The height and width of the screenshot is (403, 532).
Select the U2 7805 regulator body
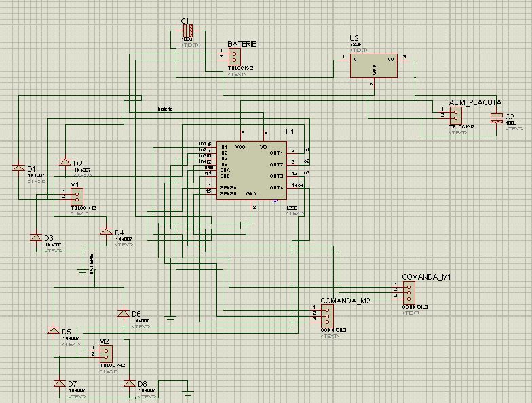click(373, 65)
